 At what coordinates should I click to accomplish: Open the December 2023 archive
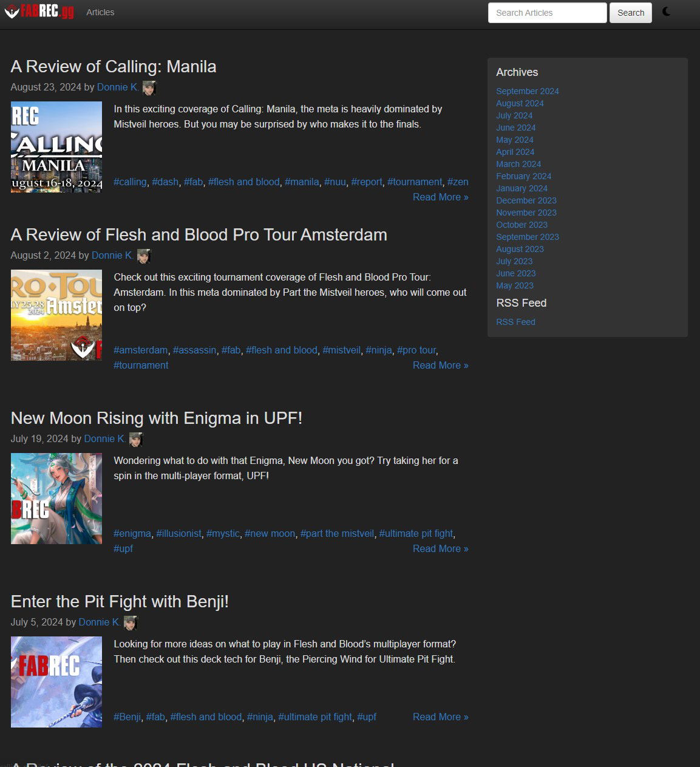tap(526, 200)
